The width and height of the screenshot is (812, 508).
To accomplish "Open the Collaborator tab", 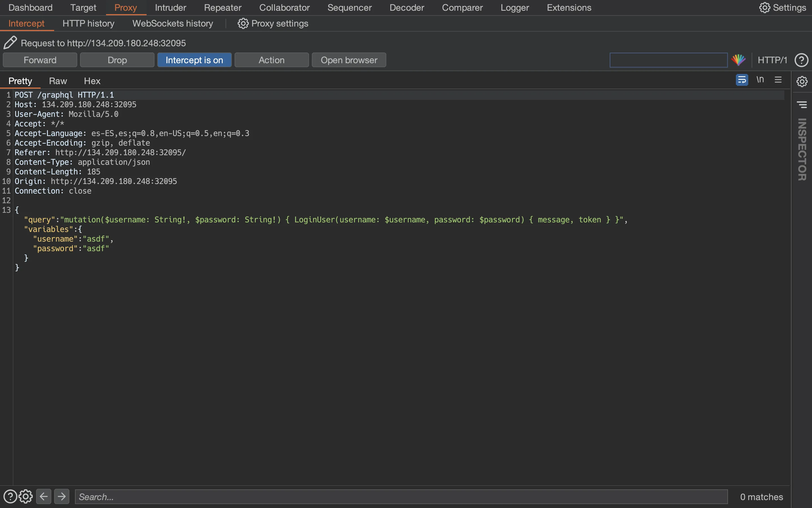I will [284, 7].
